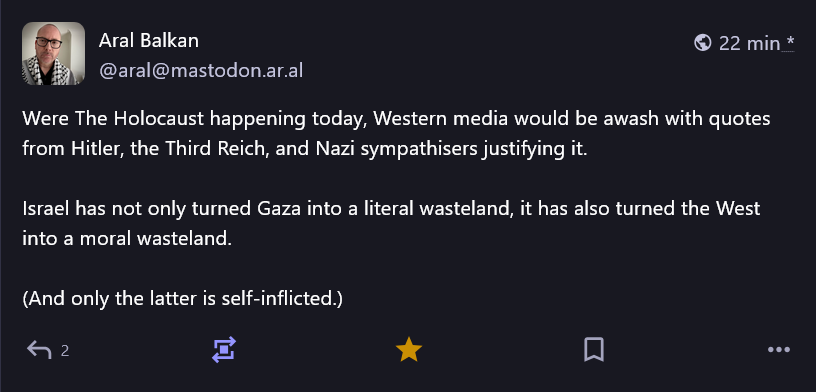Remove the gold star favourite

tap(409, 349)
